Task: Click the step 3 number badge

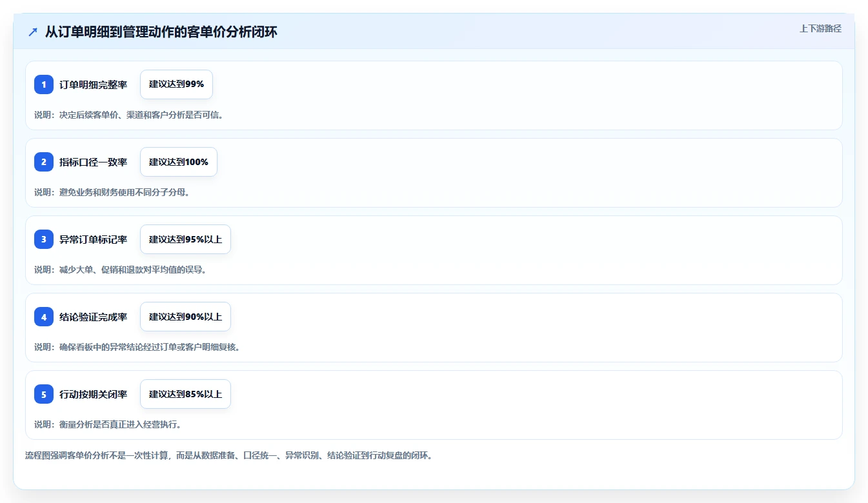Action: (x=44, y=239)
